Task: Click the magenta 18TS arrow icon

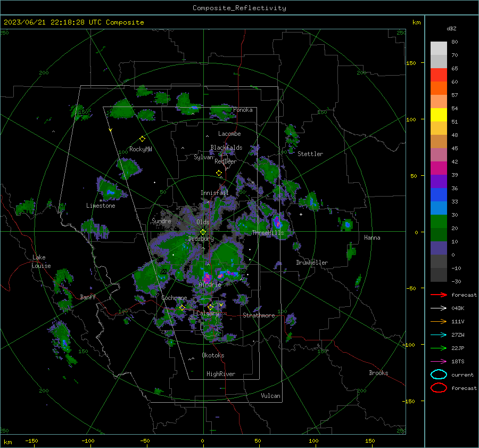Action: click(439, 362)
